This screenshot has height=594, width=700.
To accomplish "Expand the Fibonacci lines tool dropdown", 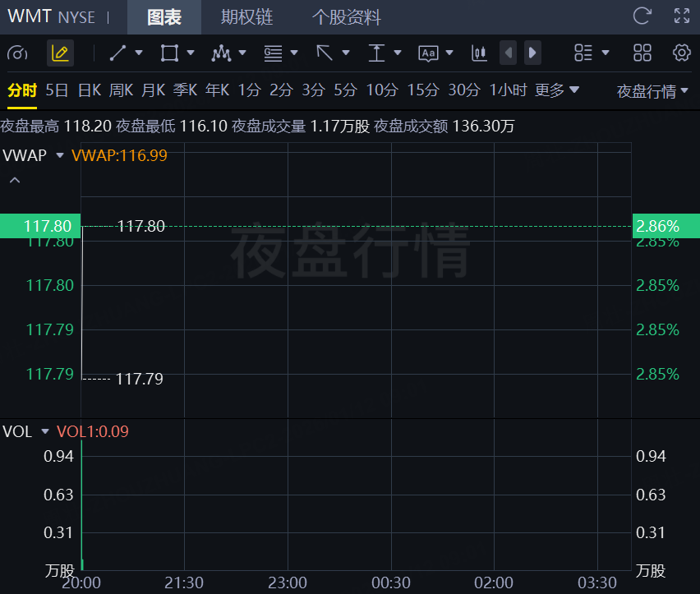I will (294, 53).
